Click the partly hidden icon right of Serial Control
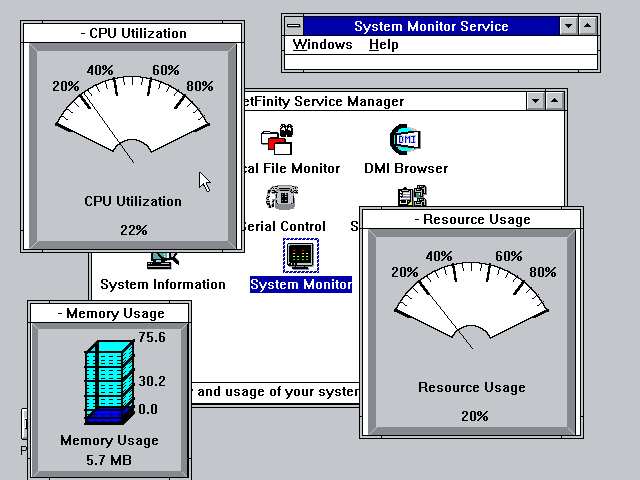This screenshot has height=480, width=640. (412, 196)
